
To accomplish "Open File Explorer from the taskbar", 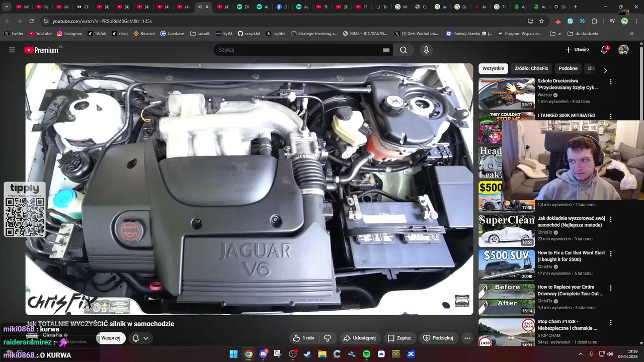I will [322, 354].
